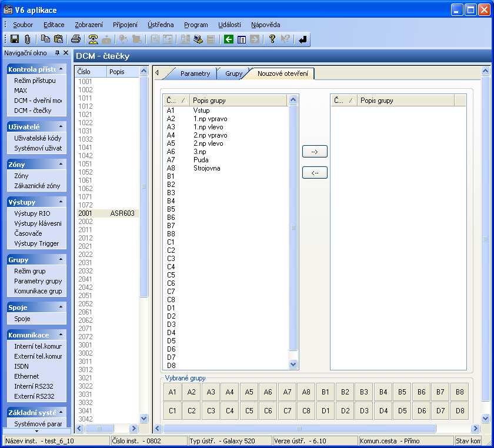494x448 pixels.
Task: Toggle group button A5 in Vybrané grupy
Action: click(x=249, y=392)
